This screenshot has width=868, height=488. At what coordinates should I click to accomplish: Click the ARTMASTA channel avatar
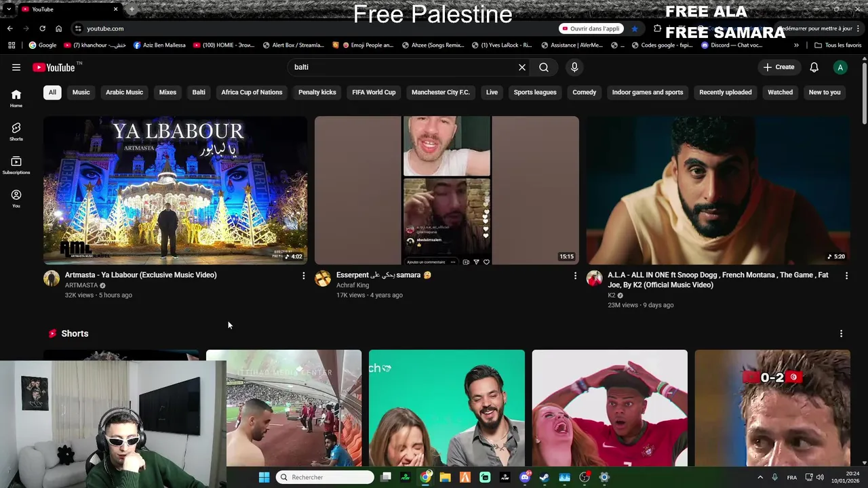coord(52,279)
